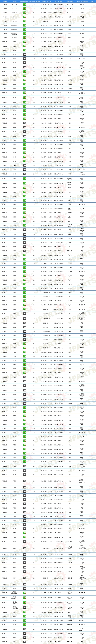The height and width of the screenshot is (644, 96).
Task: Click diesel ON icon in V70 D 5252 T row
Action: [x=25, y=529]
